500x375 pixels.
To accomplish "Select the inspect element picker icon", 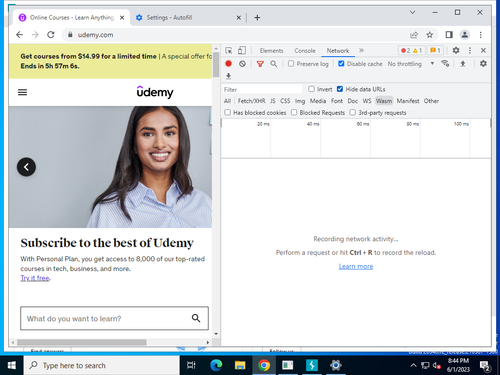I will [x=229, y=51].
